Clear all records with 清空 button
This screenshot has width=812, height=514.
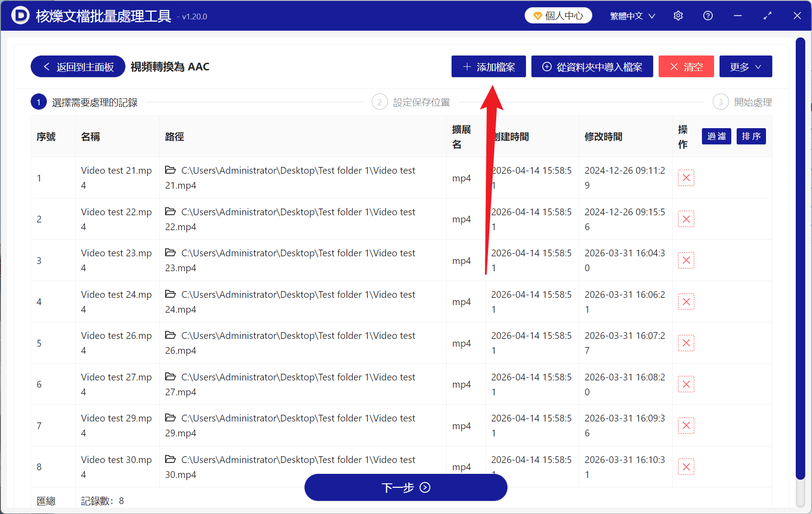point(686,67)
